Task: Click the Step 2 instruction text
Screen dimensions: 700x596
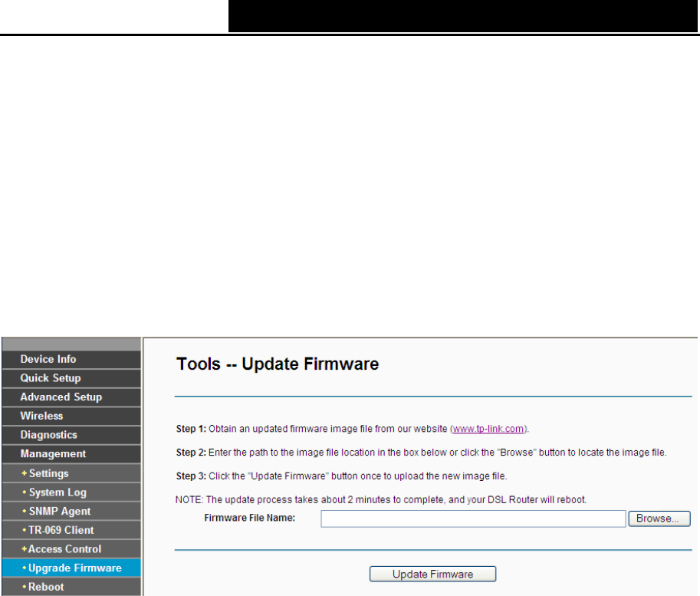Action: (421, 453)
